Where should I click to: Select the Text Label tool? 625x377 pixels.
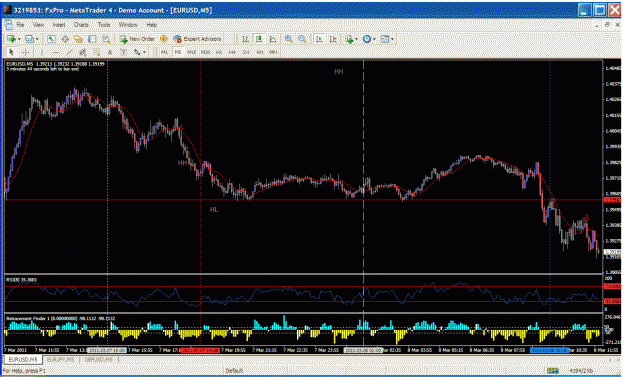[124, 52]
